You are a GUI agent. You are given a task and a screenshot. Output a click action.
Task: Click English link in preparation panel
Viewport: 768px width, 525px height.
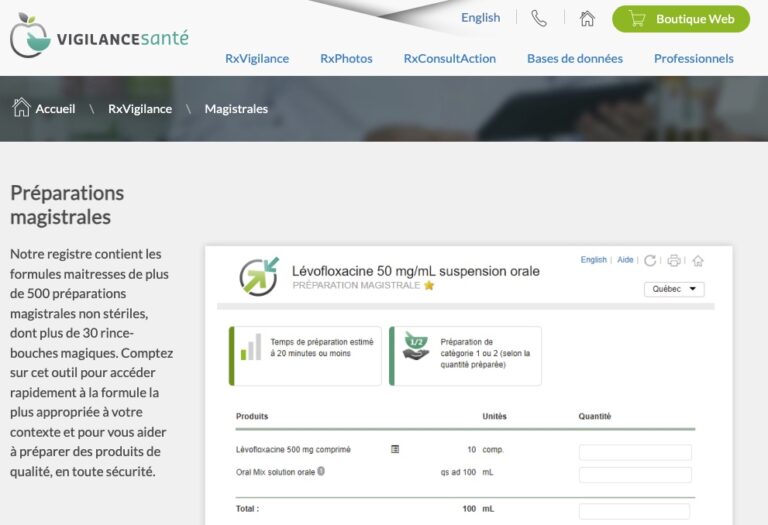(x=594, y=260)
